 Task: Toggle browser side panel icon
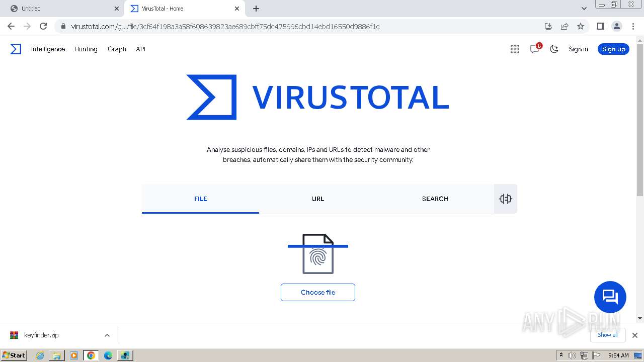click(x=600, y=26)
